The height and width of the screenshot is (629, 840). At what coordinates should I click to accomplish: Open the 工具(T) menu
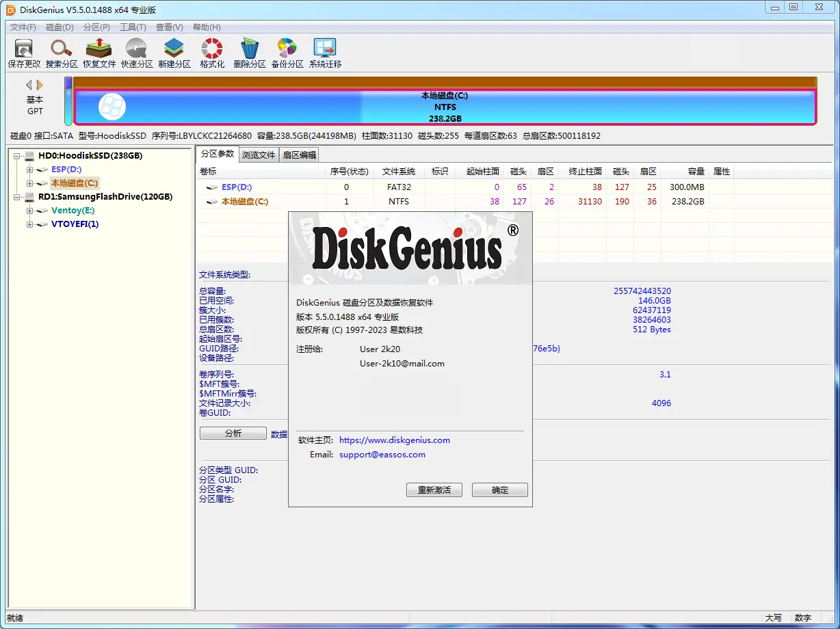(133, 27)
